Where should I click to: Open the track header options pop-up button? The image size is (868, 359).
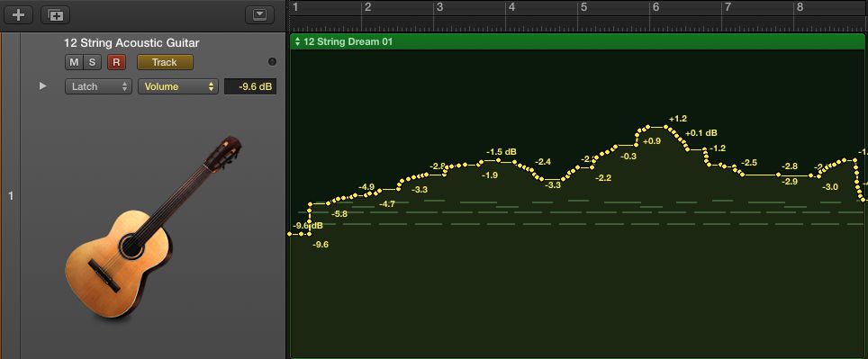(x=259, y=15)
